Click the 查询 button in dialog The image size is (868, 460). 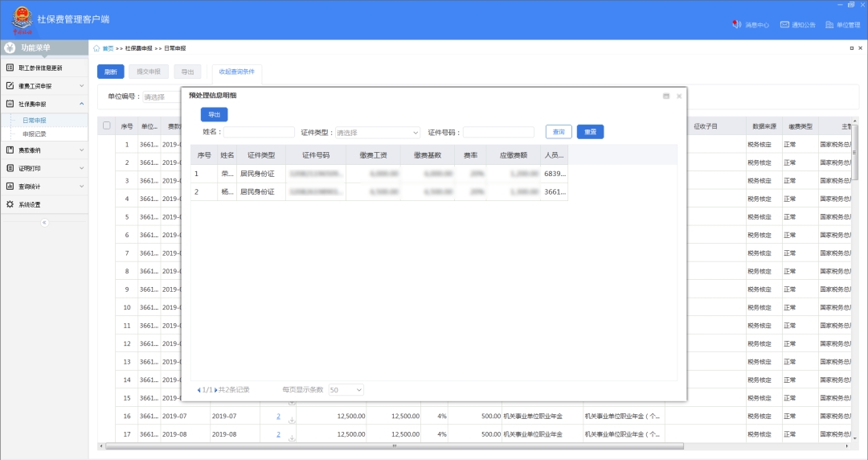pos(558,132)
